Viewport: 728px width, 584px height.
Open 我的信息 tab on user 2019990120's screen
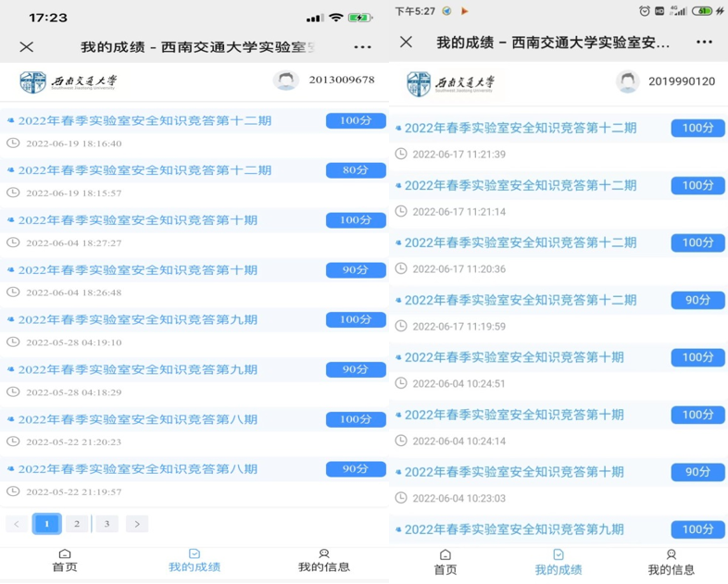click(x=671, y=563)
